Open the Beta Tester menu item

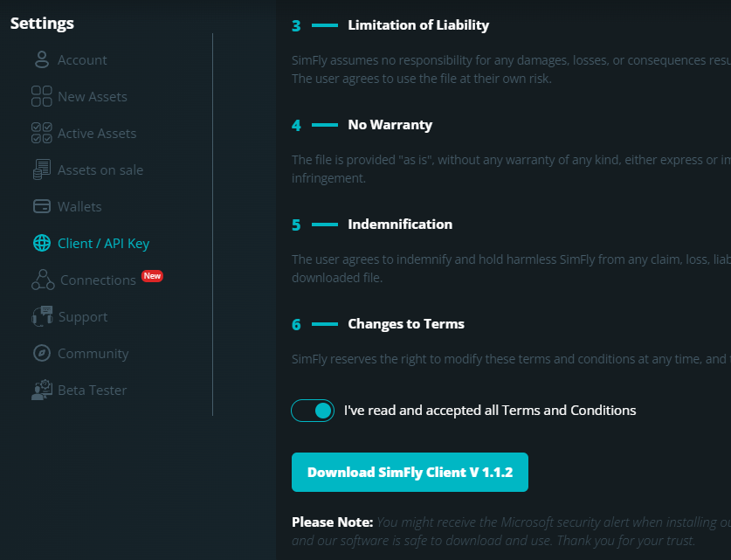click(x=92, y=391)
